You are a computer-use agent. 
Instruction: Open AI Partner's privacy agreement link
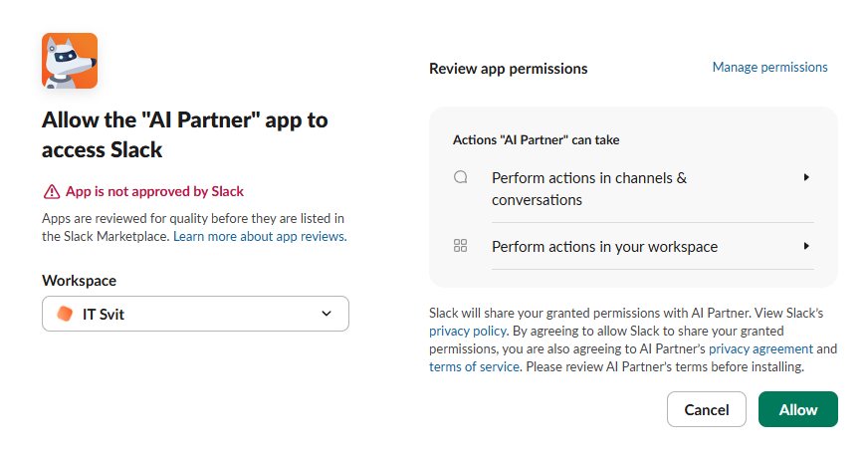[x=760, y=348]
